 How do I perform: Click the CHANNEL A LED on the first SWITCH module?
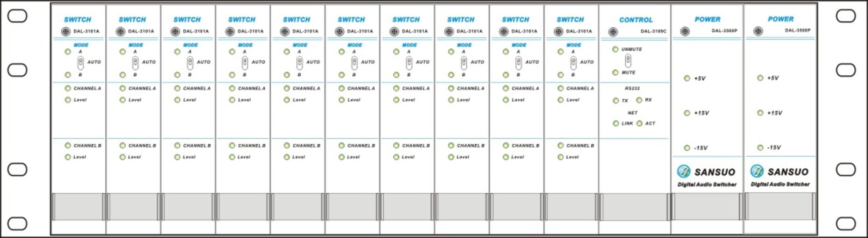[68, 88]
